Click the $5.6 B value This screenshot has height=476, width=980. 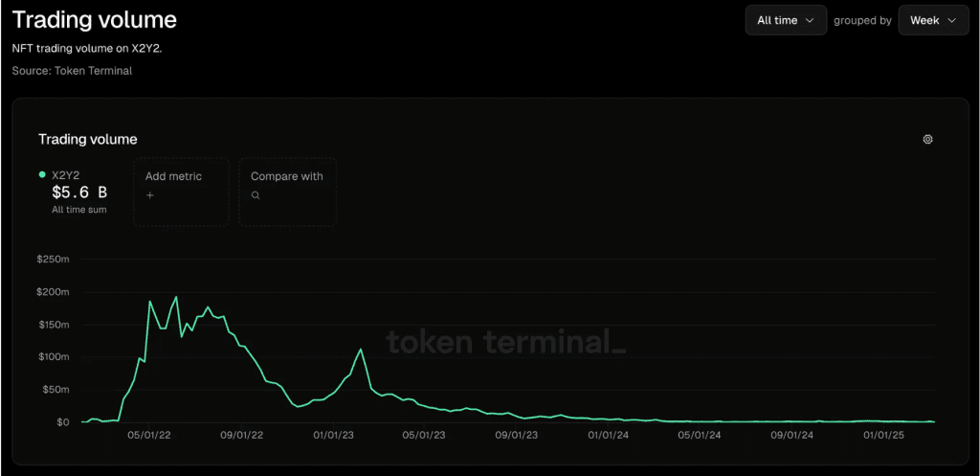79,193
